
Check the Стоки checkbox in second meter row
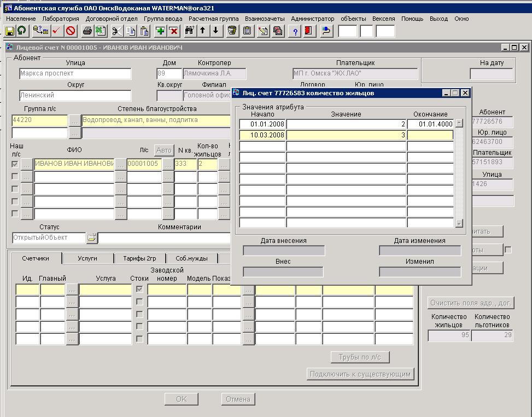(139, 302)
